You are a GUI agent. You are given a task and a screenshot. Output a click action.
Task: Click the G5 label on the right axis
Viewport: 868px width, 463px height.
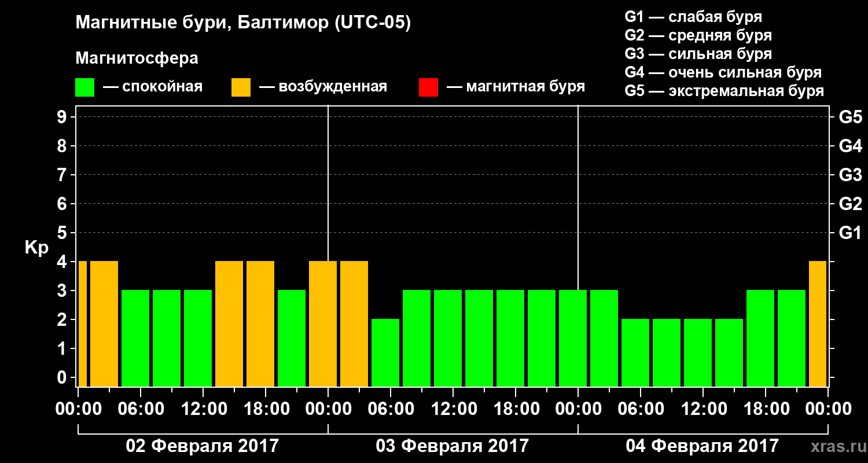click(x=850, y=117)
